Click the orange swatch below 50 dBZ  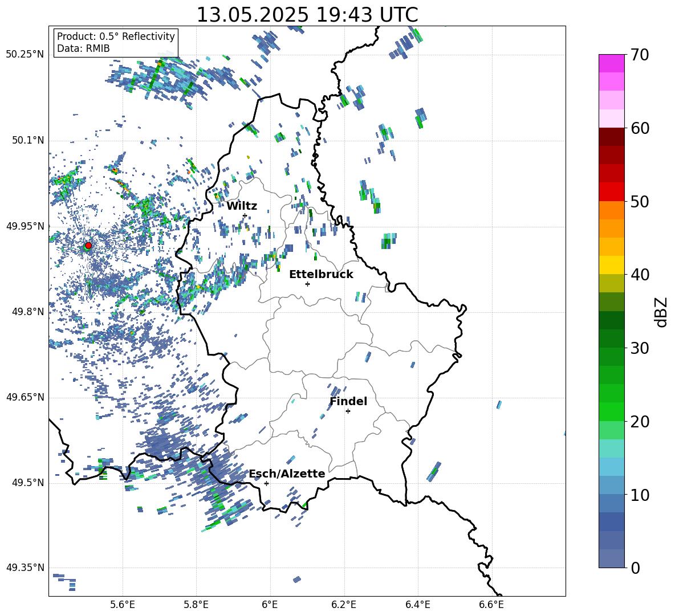(x=611, y=210)
